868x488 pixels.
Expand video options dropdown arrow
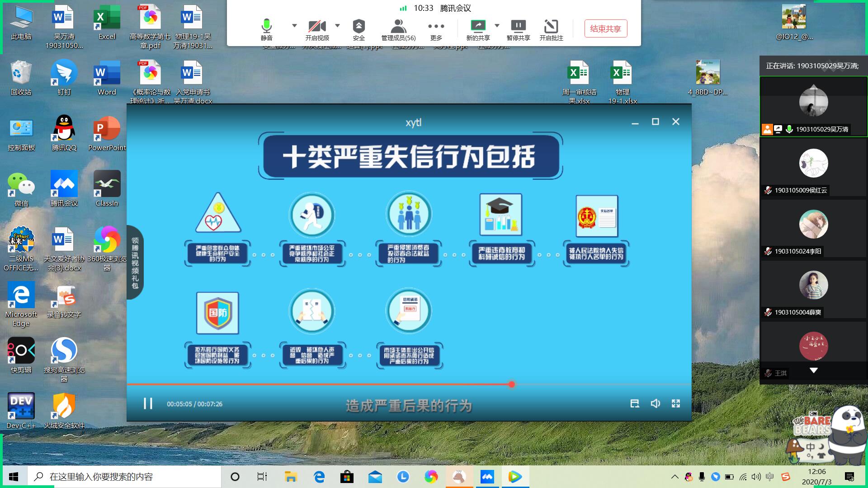(x=337, y=25)
